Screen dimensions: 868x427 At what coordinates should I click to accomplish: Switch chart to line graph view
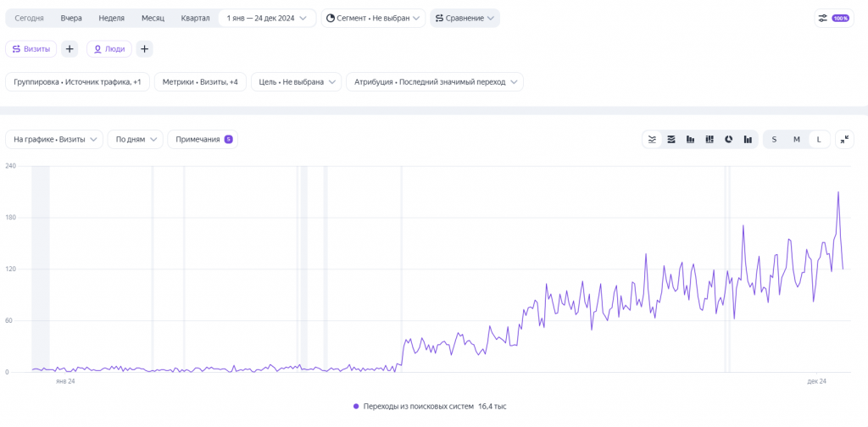point(652,140)
